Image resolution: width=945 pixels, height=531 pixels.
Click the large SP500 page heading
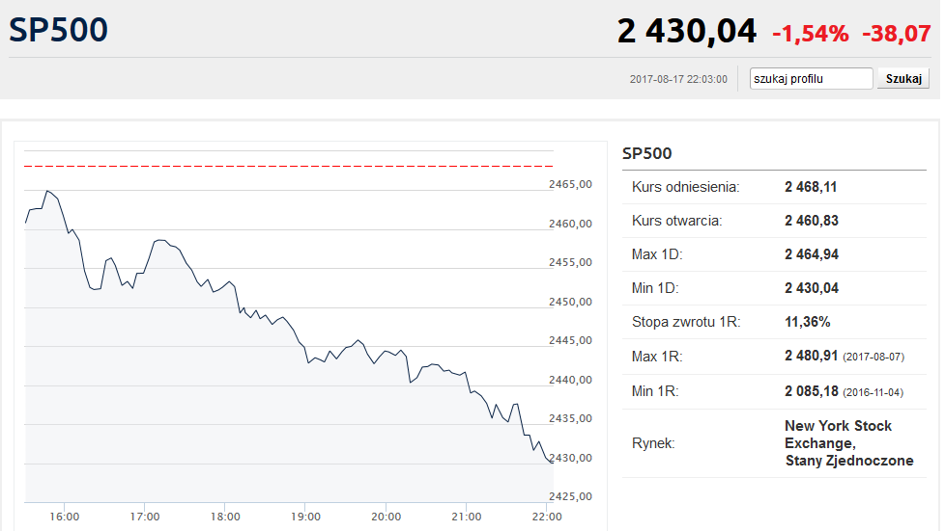58,30
